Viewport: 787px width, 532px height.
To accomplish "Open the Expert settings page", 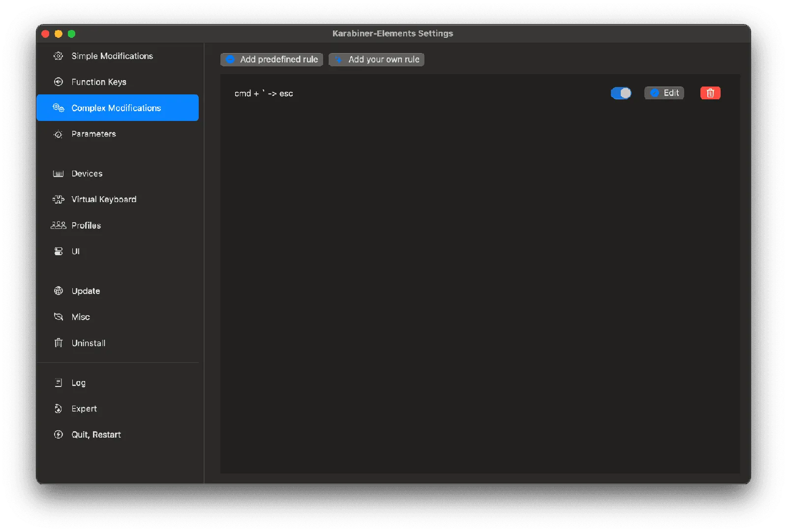I will coord(84,409).
